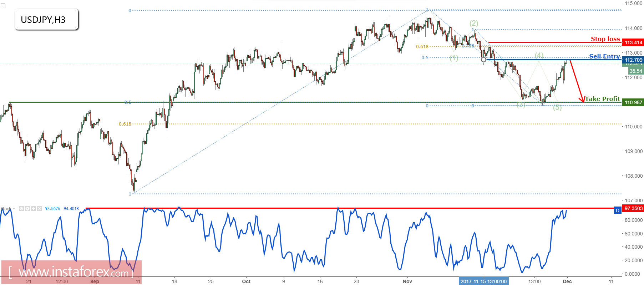Open the Stoch indicator dropdown arrow
This screenshot has height=285, width=644.
[x=14, y=209]
